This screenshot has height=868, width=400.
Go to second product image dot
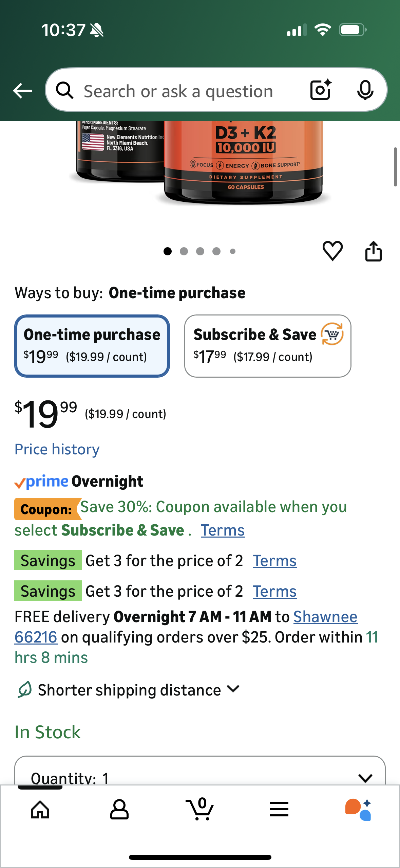pyautogui.click(x=184, y=251)
